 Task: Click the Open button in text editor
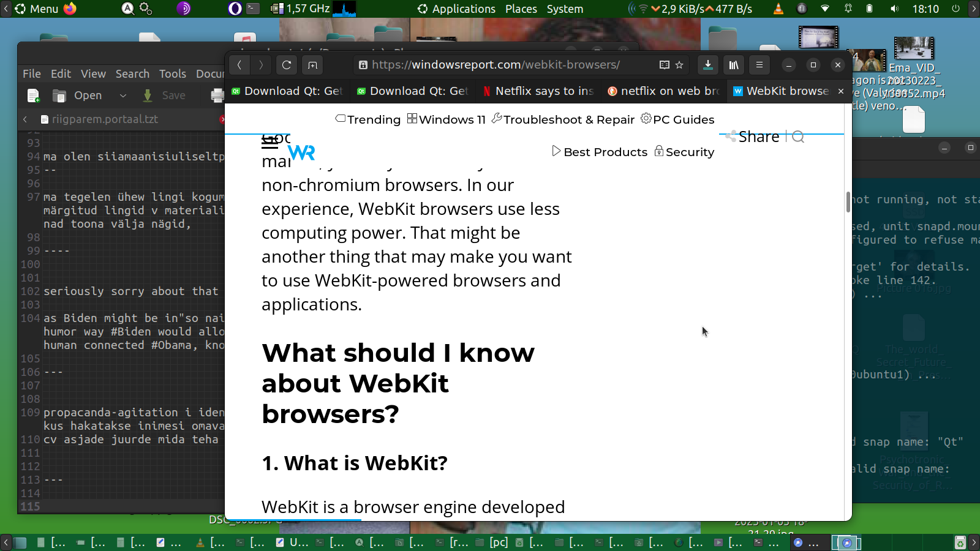78,96
